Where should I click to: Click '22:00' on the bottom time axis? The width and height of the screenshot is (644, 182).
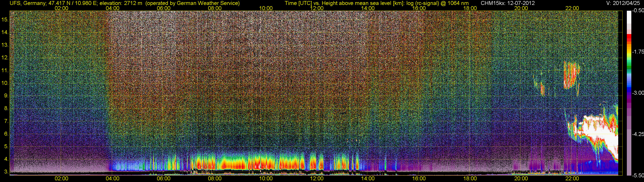click(572, 179)
